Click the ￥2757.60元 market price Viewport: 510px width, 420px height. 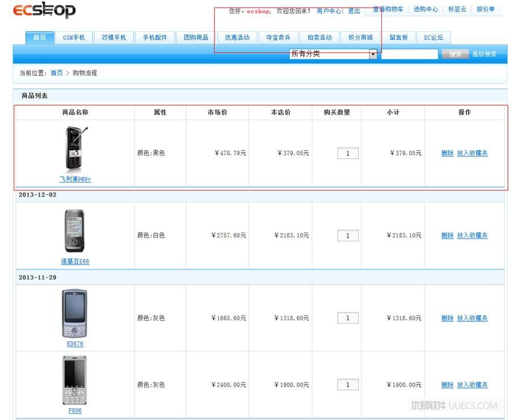coord(228,235)
